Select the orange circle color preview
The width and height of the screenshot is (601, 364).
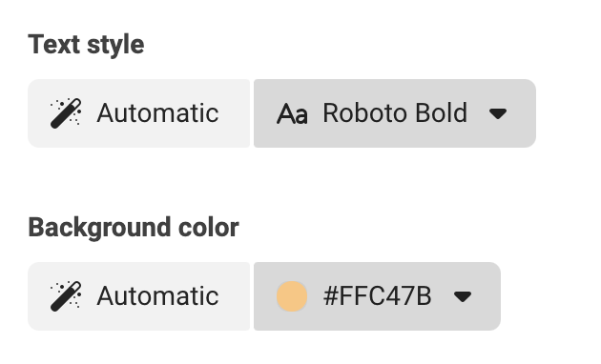pos(292,296)
